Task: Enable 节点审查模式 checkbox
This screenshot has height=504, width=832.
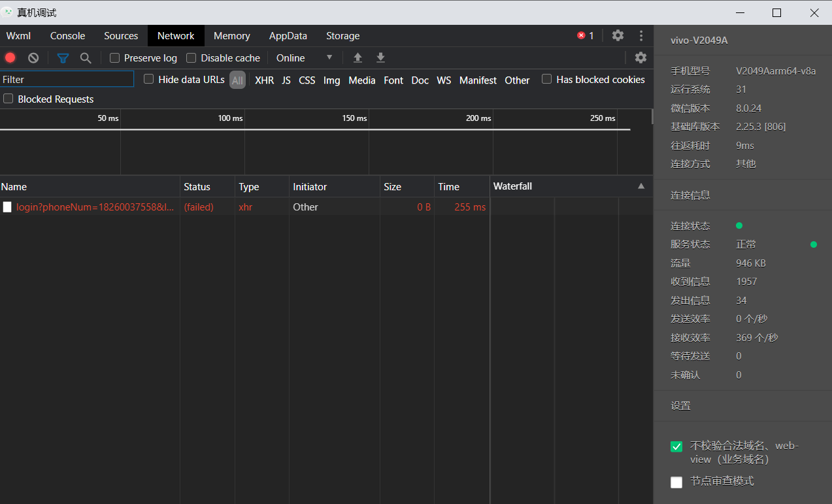Action: click(676, 482)
